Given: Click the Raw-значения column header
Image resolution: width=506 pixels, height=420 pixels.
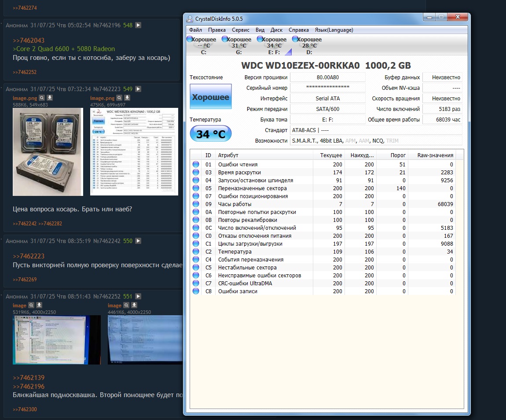Looking at the screenshot, I should point(432,155).
